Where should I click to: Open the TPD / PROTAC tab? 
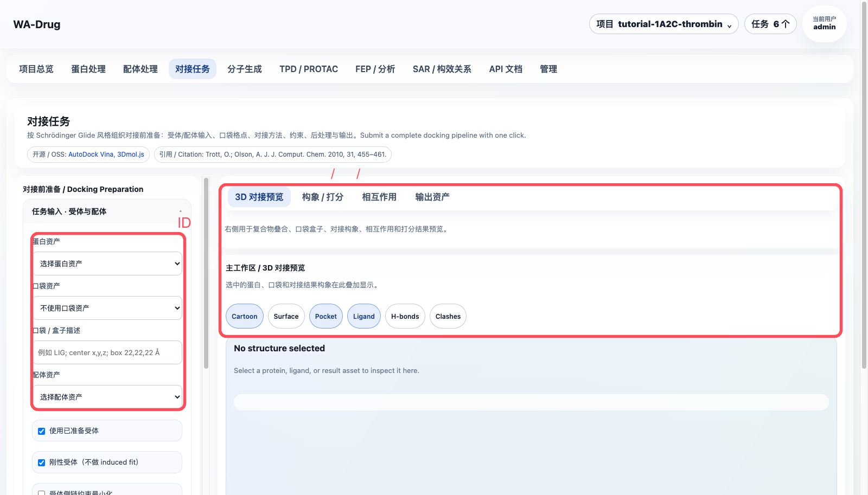(309, 69)
